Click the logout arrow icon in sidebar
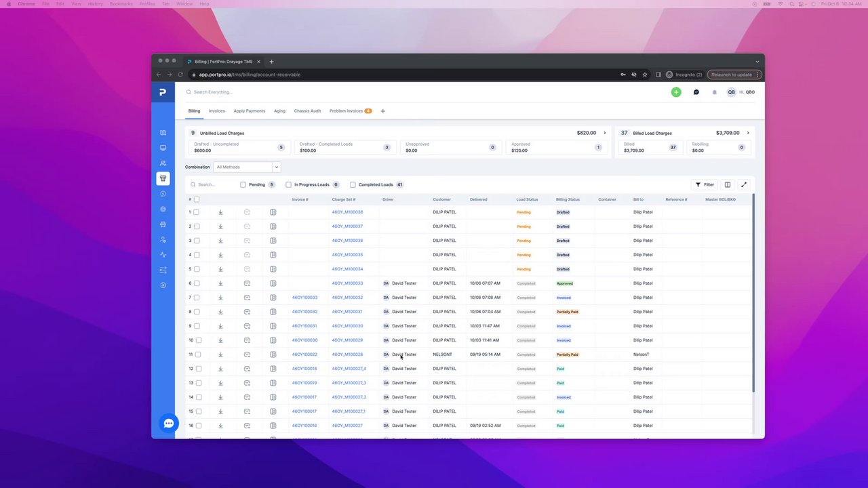Image resolution: width=868 pixels, height=488 pixels. [x=163, y=285]
